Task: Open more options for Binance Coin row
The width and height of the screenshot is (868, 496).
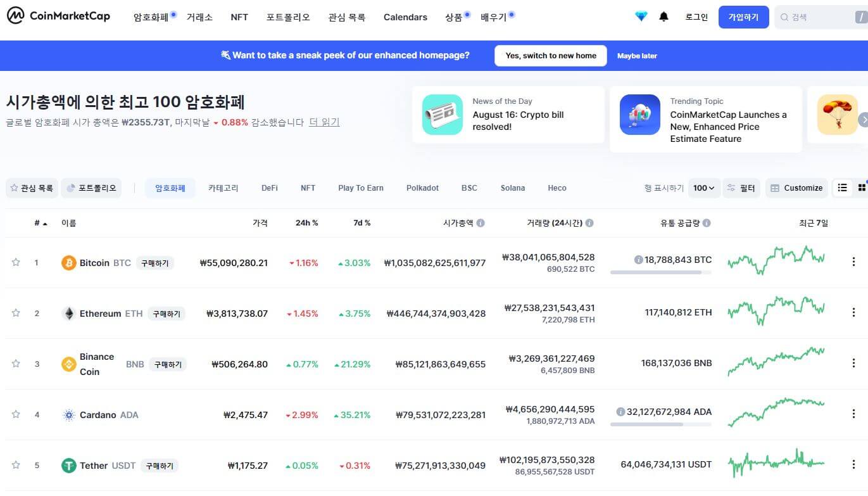Action: [x=853, y=363]
